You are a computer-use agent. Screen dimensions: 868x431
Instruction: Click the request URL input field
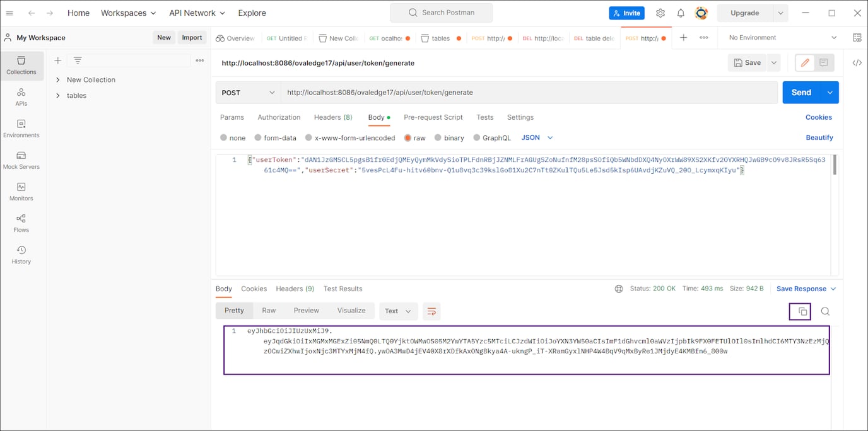pos(442,92)
